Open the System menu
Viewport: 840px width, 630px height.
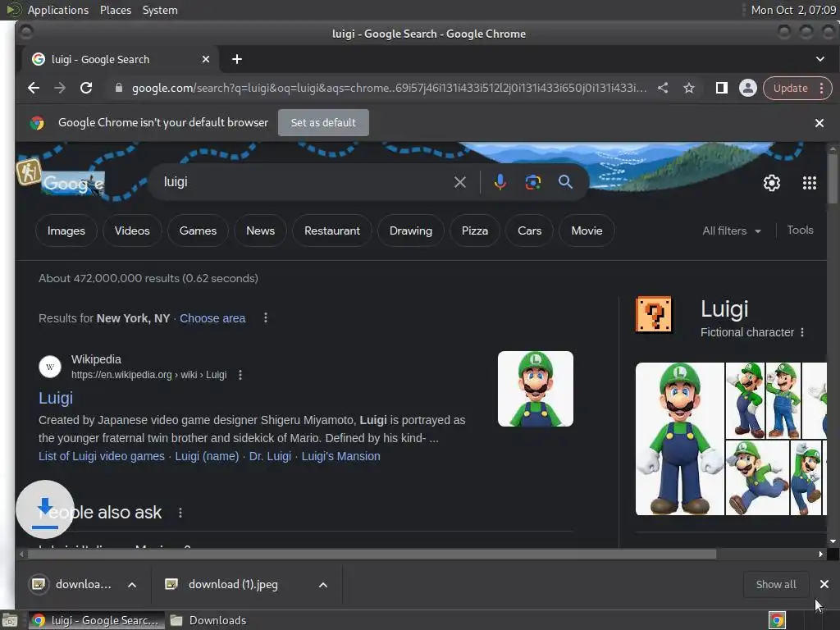160,10
